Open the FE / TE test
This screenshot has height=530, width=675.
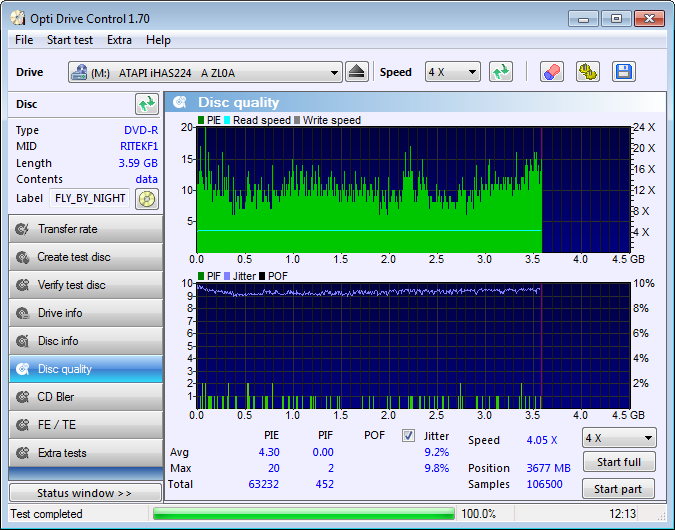86,425
